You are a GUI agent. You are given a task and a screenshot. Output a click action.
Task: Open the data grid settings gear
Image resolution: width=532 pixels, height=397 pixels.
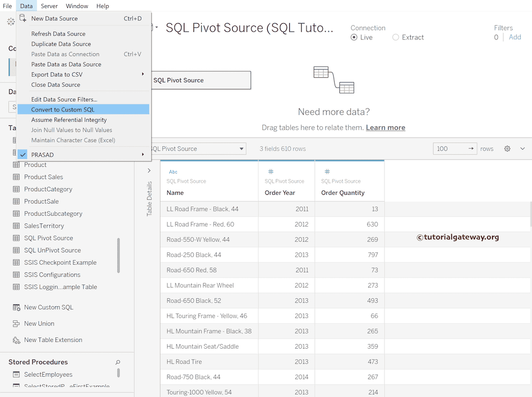507,149
